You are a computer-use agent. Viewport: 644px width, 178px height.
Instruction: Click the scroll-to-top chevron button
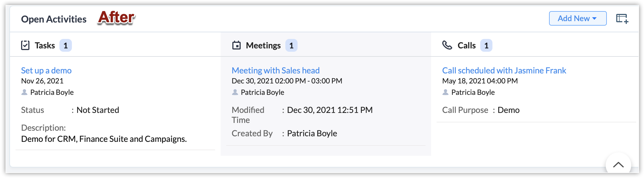(618, 165)
